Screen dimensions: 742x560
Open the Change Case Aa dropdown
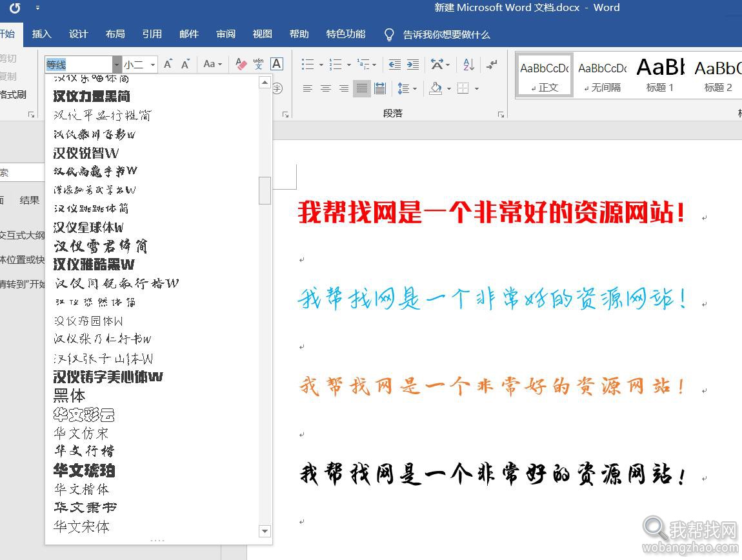tap(212, 64)
